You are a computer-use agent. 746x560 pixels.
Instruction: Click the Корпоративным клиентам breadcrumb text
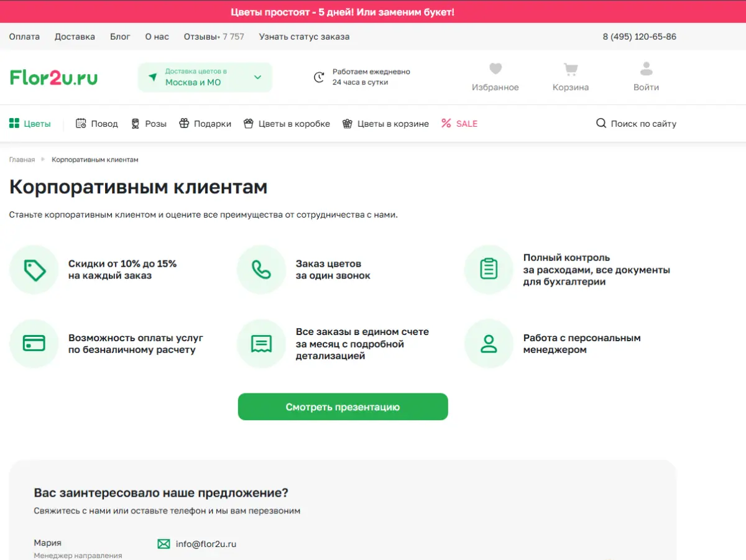(x=95, y=160)
